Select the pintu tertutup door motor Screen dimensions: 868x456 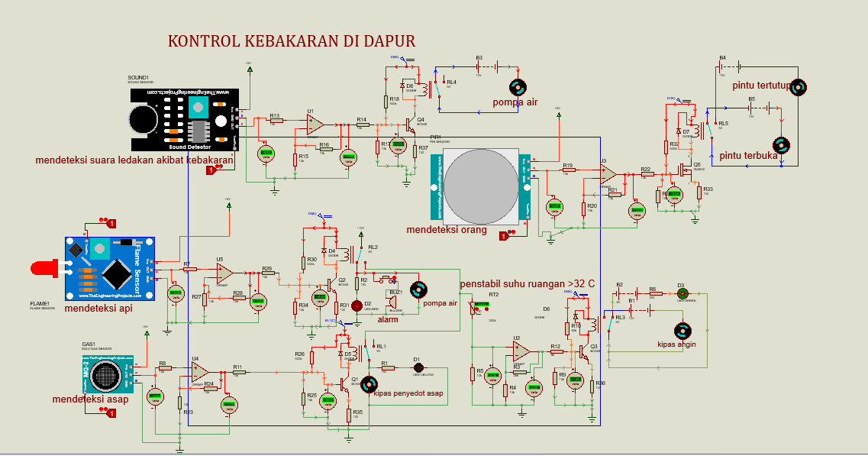click(x=799, y=87)
